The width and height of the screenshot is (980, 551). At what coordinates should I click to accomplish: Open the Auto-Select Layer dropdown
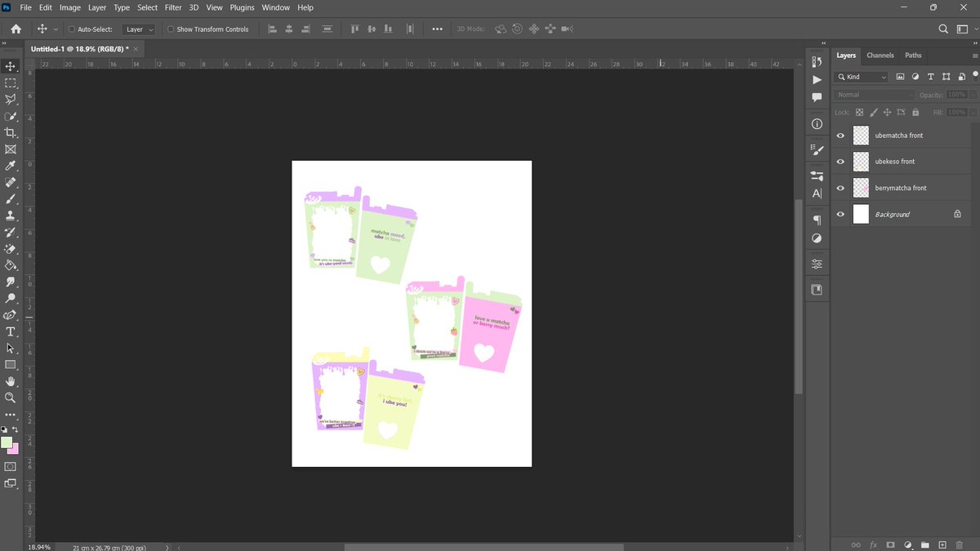coord(139,29)
